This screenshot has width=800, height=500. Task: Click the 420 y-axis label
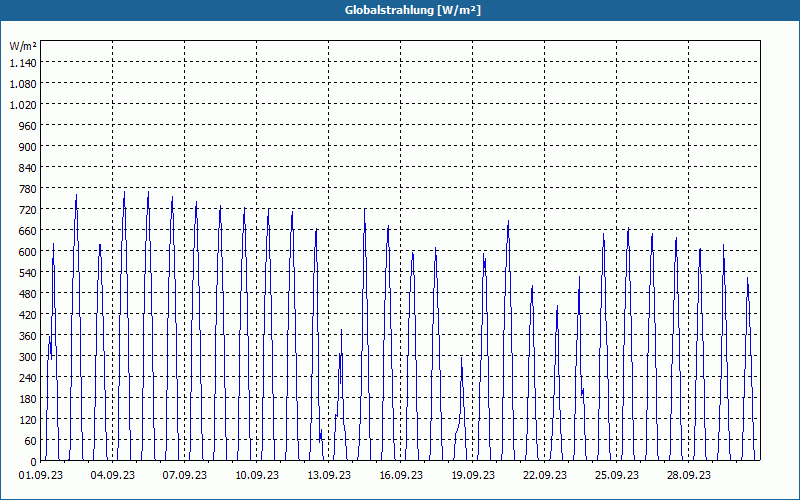[x=28, y=315]
